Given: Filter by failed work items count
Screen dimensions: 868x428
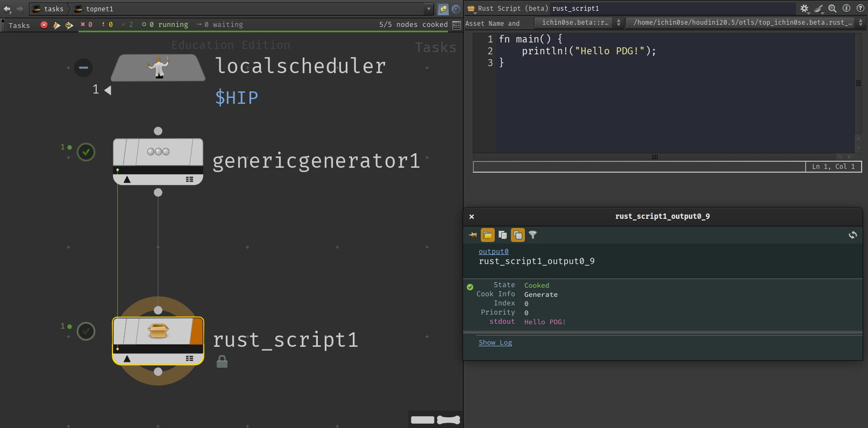Looking at the screenshot, I should 87,25.
